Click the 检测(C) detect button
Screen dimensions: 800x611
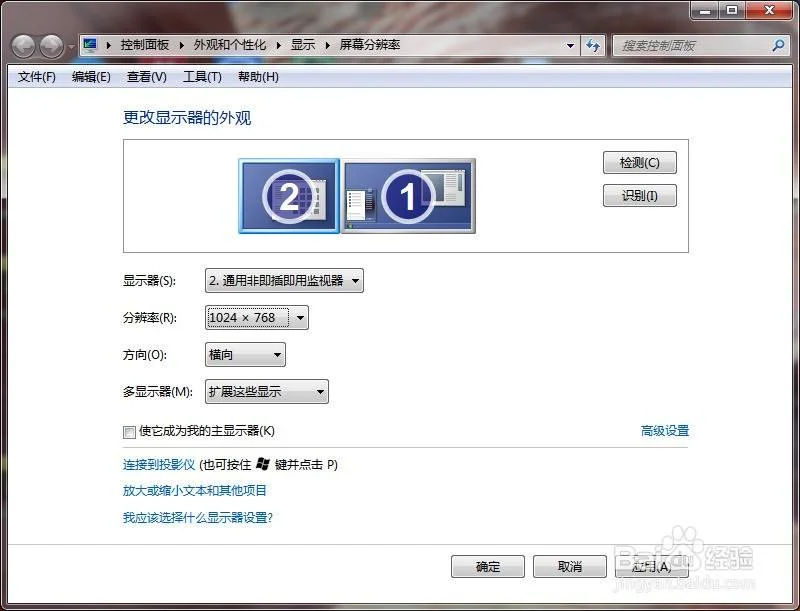point(640,163)
